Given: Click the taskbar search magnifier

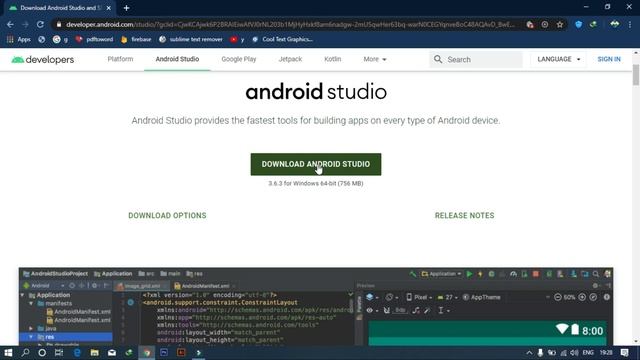Looking at the screenshot, I should pos(25,353).
